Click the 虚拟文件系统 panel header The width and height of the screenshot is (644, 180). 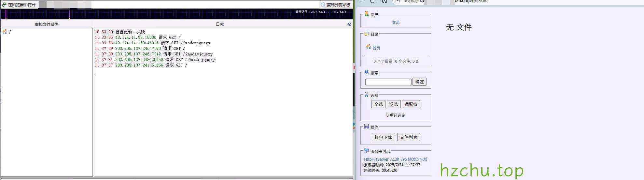pos(47,24)
